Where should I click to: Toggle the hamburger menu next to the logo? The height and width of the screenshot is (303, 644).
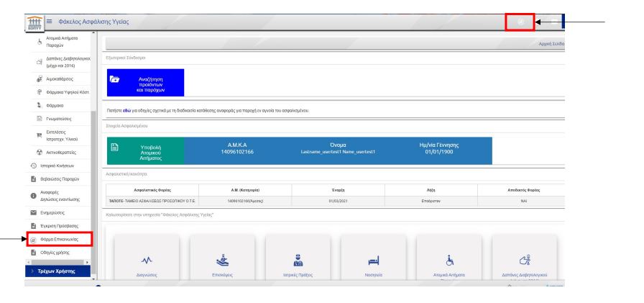pyautogui.click(x=50, y=22)
